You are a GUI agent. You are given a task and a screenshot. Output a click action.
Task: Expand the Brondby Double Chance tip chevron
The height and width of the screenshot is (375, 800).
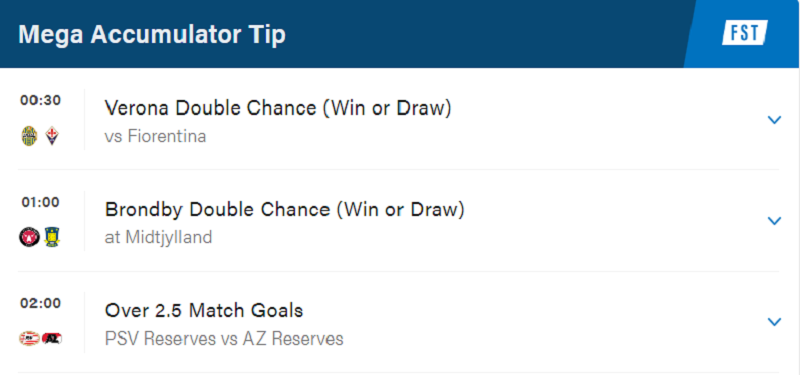(x=774, y=220)
